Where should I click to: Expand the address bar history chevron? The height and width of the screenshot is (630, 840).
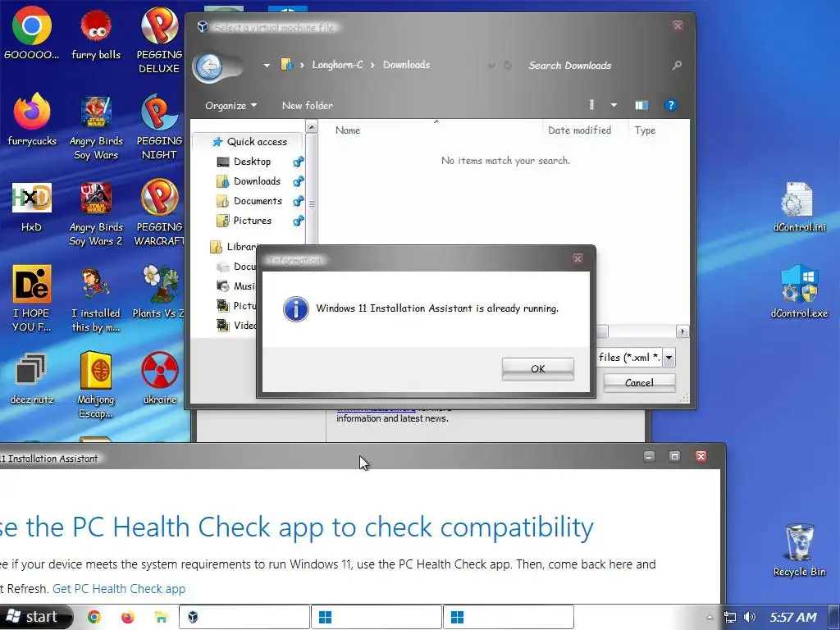coord(491,66)
